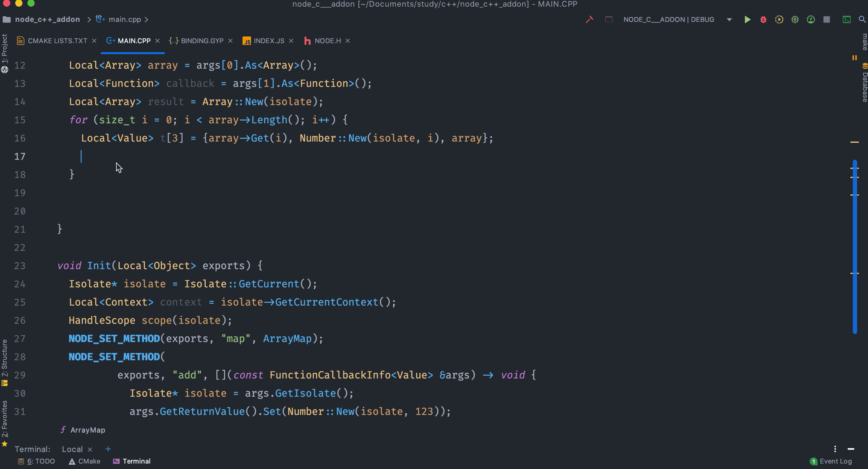The height and width of the screenshot is (469, 868).
Task: Expand the chevron after main.cpp breadcrumb
Action: pos(146,19)
